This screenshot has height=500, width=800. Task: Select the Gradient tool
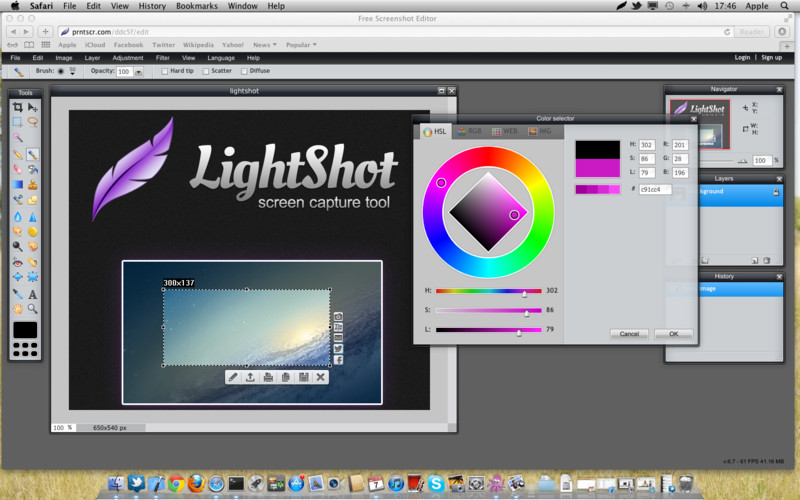coord(18,185)
